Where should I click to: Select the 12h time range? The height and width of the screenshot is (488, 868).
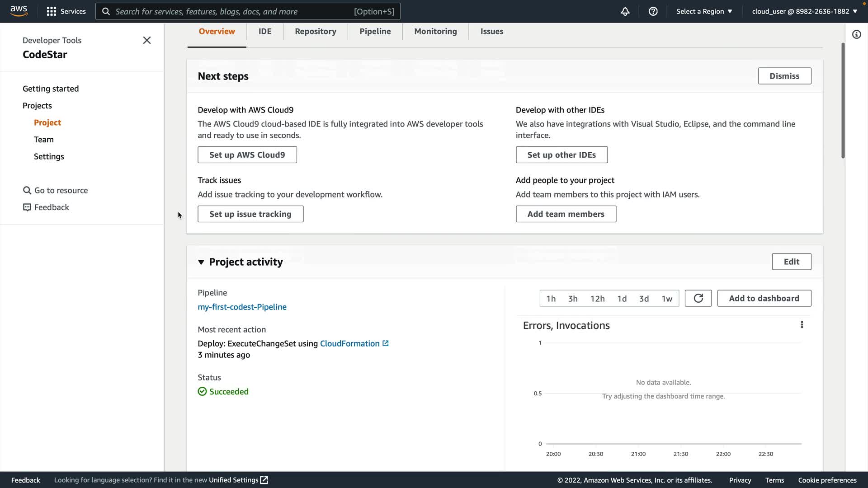point(597,299)
